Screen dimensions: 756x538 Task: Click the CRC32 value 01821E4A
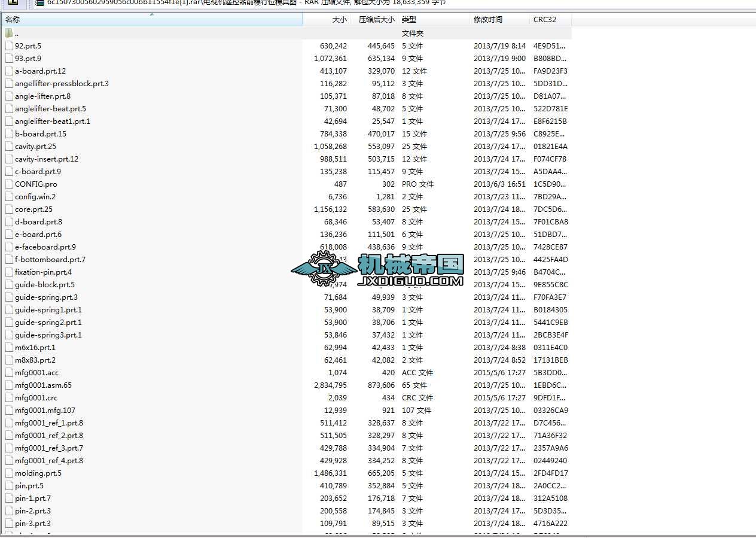tap(551, 147)
